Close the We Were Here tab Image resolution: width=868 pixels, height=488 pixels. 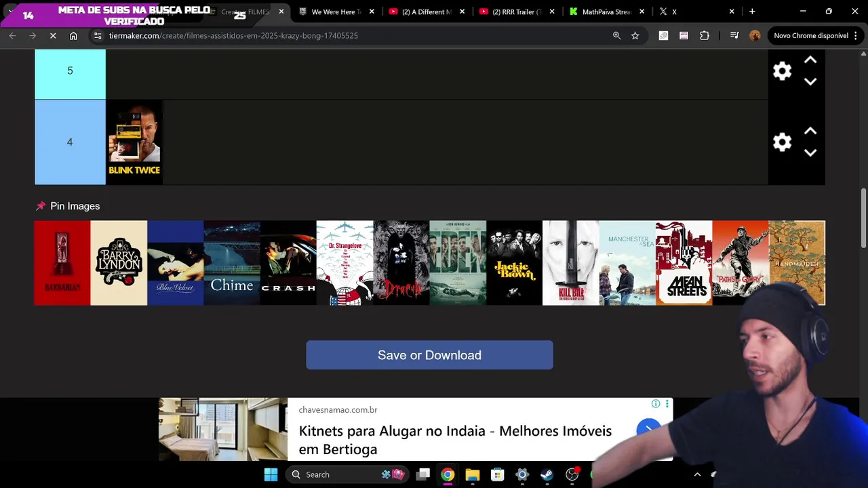coord(372,12)
